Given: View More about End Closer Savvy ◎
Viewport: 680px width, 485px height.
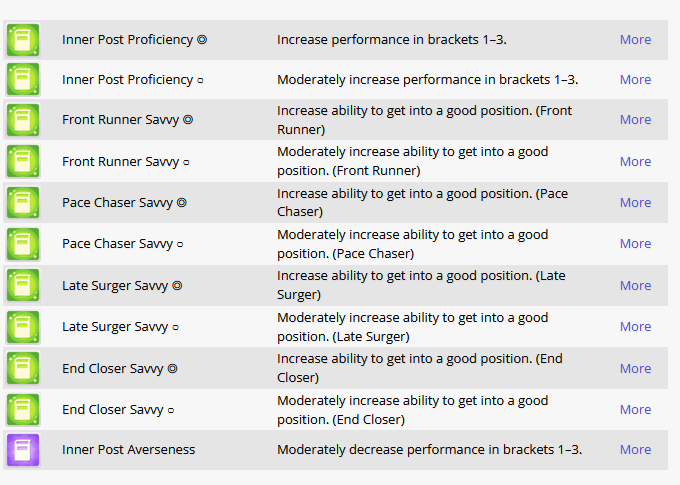Looking at the screenshot, I should click(635, 369).
